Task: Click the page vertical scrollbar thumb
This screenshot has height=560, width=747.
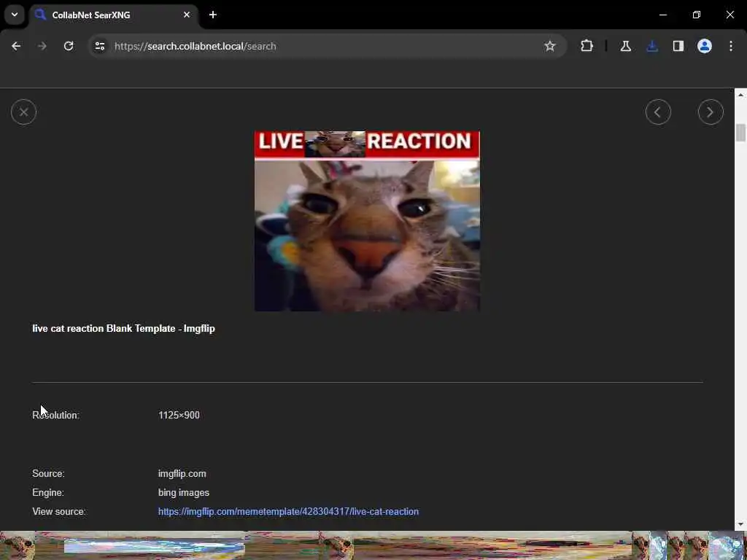Action: tap(740, 133)
